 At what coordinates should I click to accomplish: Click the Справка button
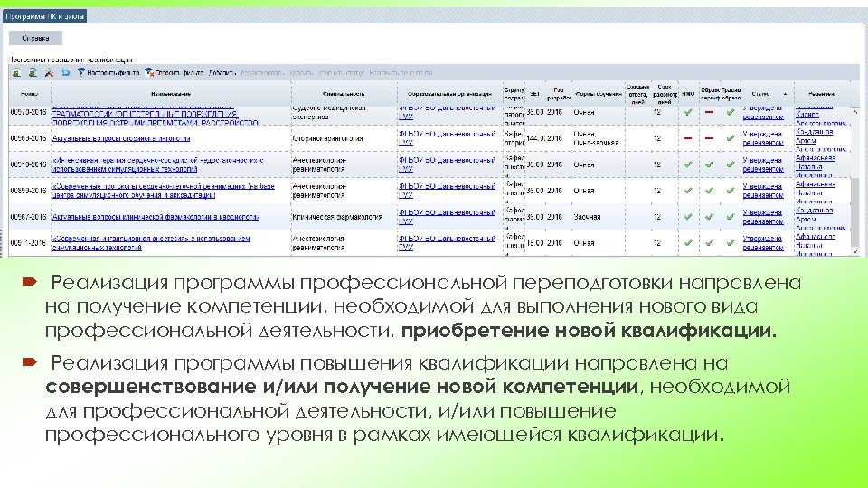(35, 38)
